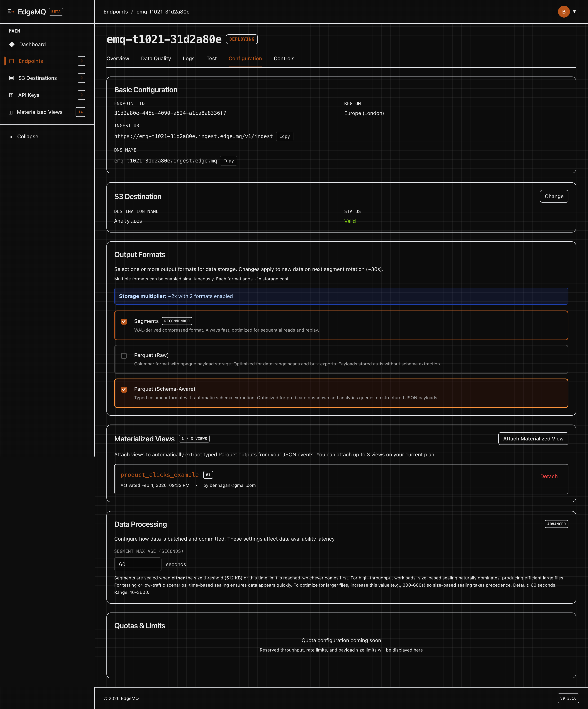Viewport: 588px width, 709px height.
Task: Uncheck the Parquet (Schema-Aware) format
Action: point(124,389)
